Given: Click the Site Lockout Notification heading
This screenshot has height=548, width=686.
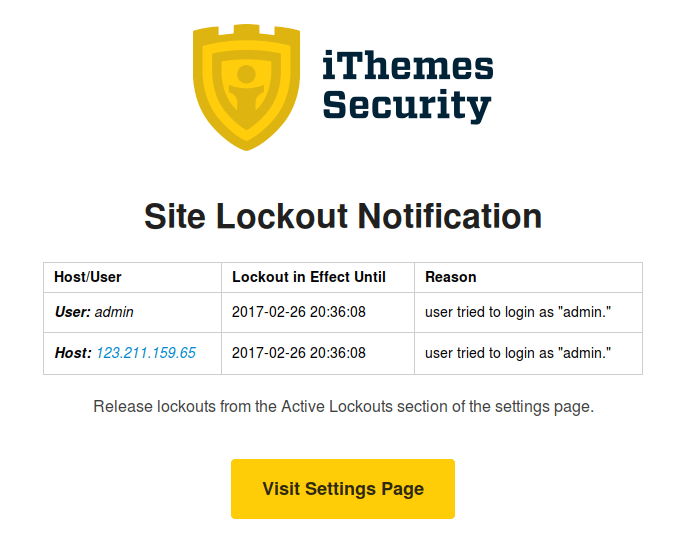Looking at the screenshot, I should [x=343, y=216].
